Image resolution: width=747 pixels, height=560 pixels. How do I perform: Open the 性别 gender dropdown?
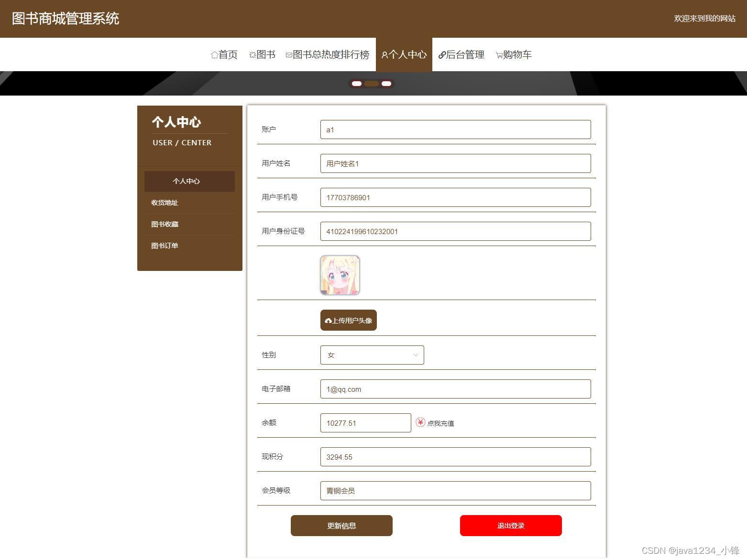tap(372, 355)
